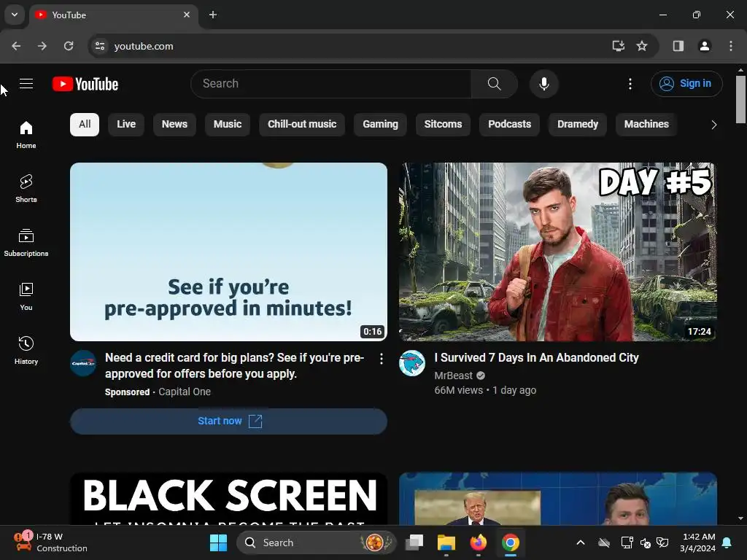This screenshot has width=747, height=560.
Task: Open File Explorer from taskbar
Action: pos(446,542)
